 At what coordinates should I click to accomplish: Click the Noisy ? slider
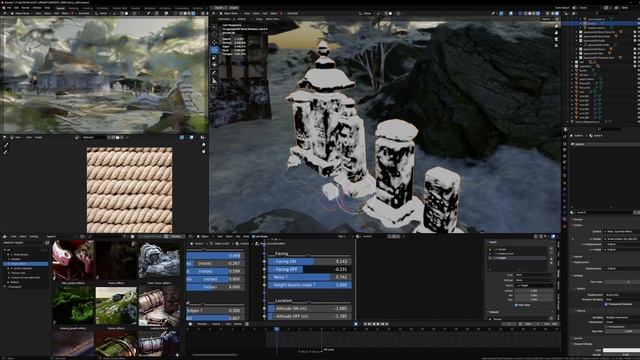(310, 277)
